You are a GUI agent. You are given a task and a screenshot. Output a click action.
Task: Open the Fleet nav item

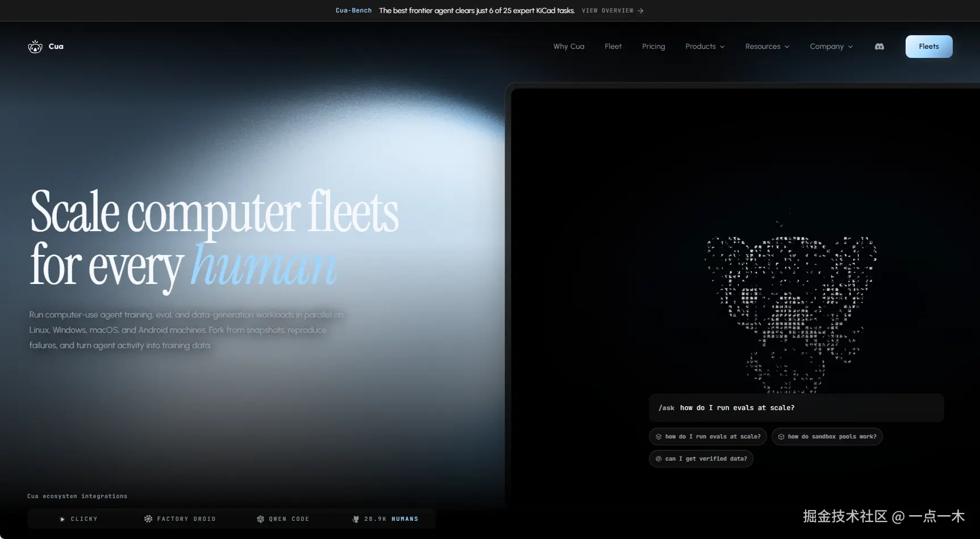pyautogui.click(x=613, y=47)
